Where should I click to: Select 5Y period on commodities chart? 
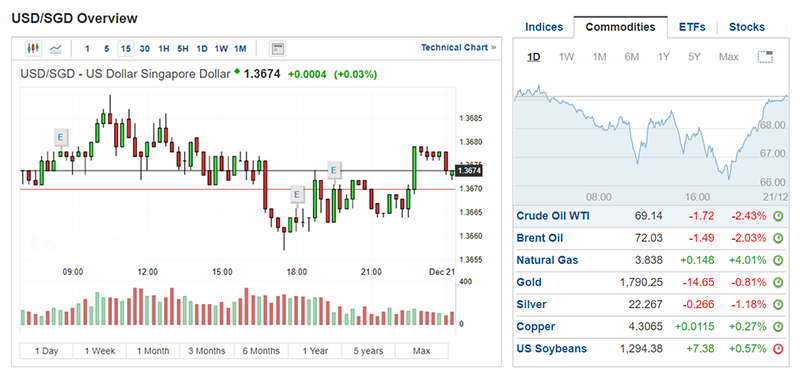[694, 57]
